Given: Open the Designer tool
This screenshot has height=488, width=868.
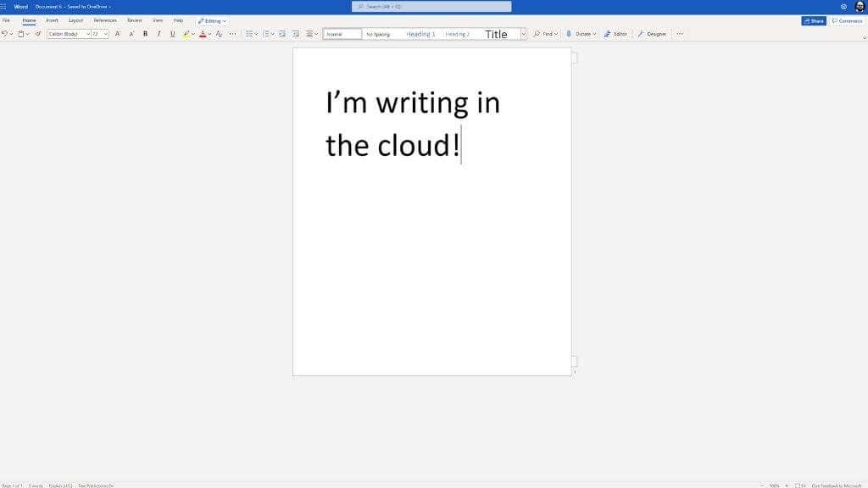Looking at the screenshot, I should 652,34.
